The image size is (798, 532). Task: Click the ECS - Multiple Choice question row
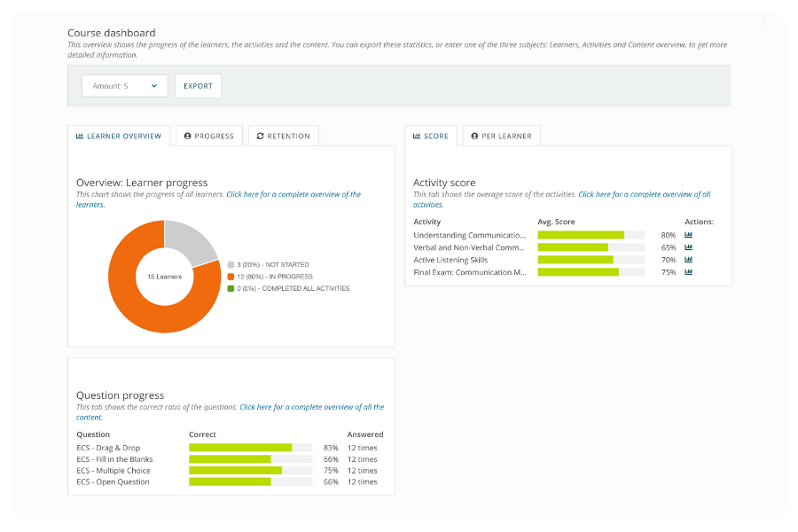pyautogui.click(x=113, y=471)
